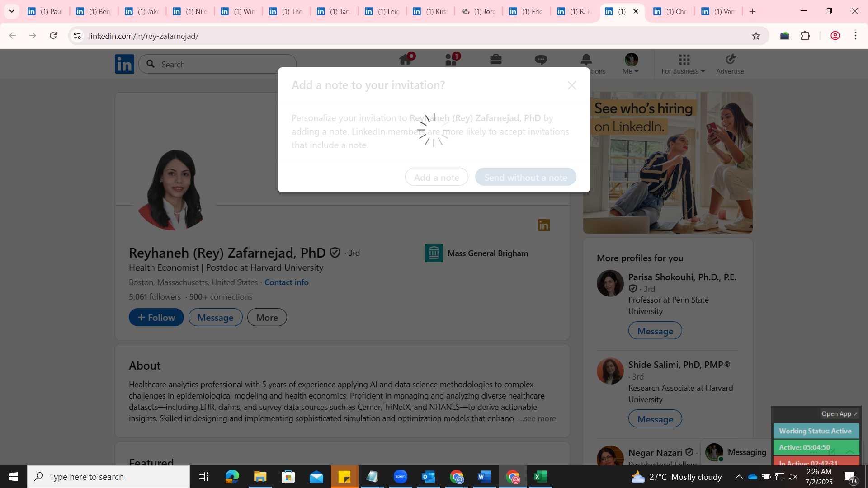The width and height of the screenshot is (868, 488).
Task: Open the tab search dropdown arrow
Action: pos(12,11)
